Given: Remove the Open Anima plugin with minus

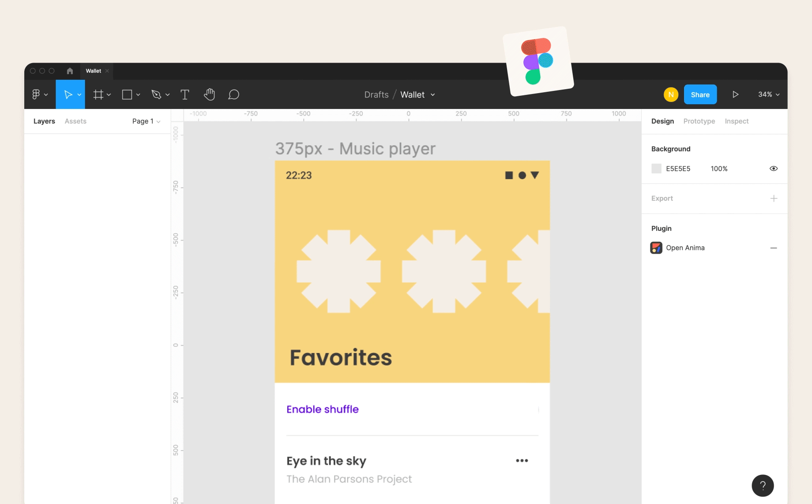Looking at the screenshot, I should [773, 248].
